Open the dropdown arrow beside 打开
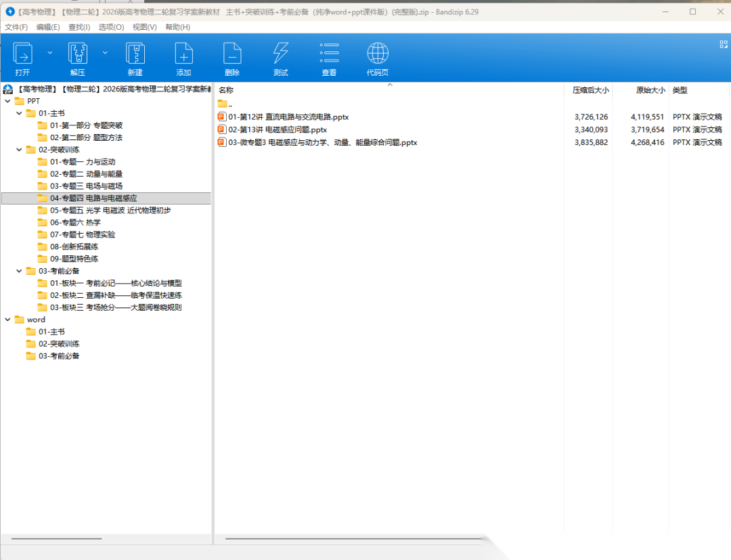 (x=49, y=52)
